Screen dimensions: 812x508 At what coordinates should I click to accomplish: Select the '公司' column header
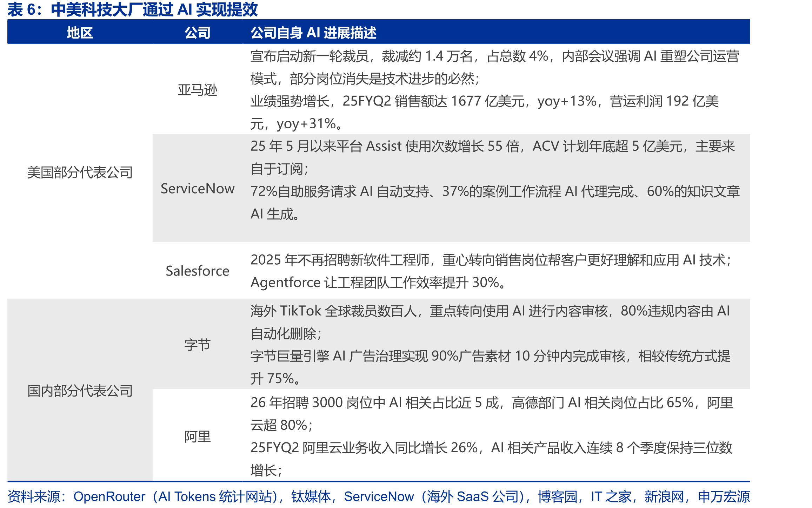coord(198,33)
